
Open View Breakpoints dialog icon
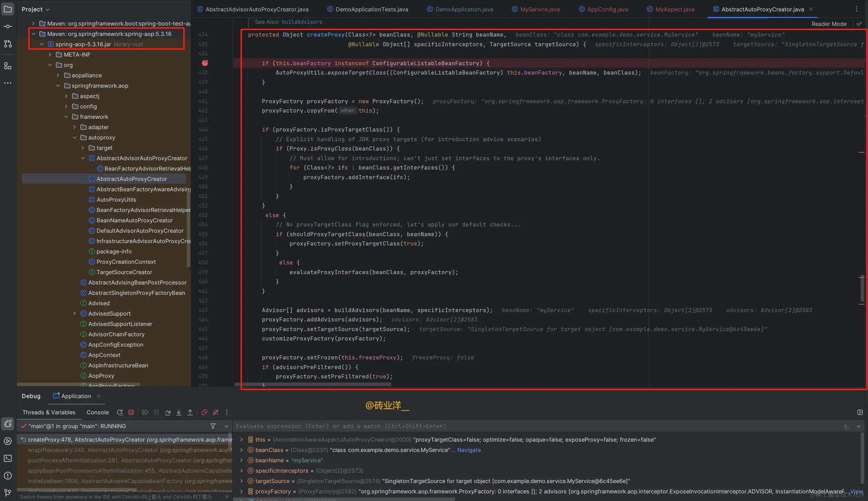(204, 412)
